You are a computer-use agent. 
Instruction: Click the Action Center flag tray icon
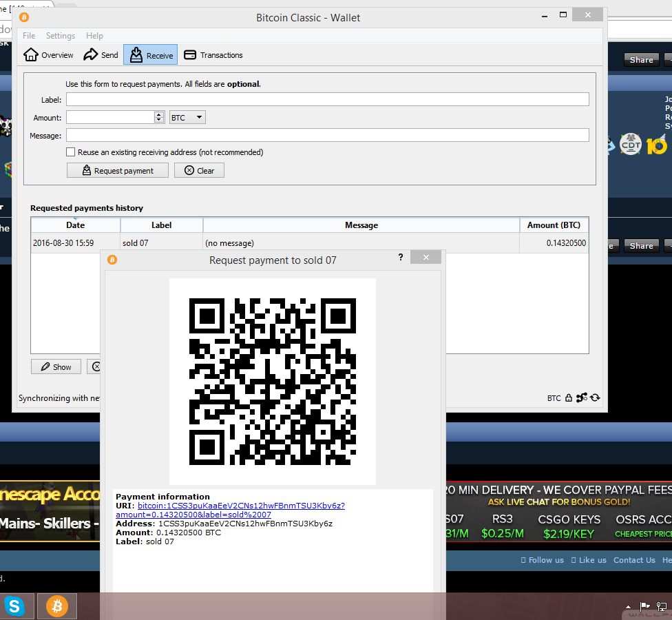(644, 606)
